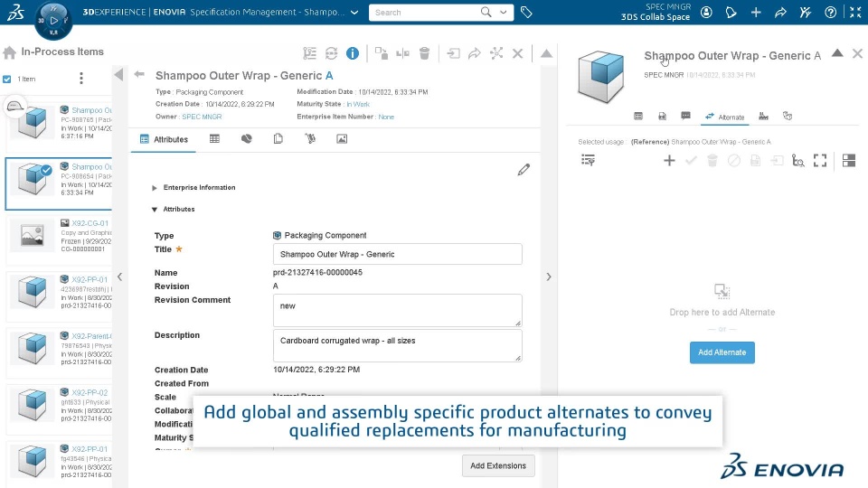This screenshot has width=868, height=488.
Task: Click the plus add alternate toolbar icon
Action: coord(669,161)
